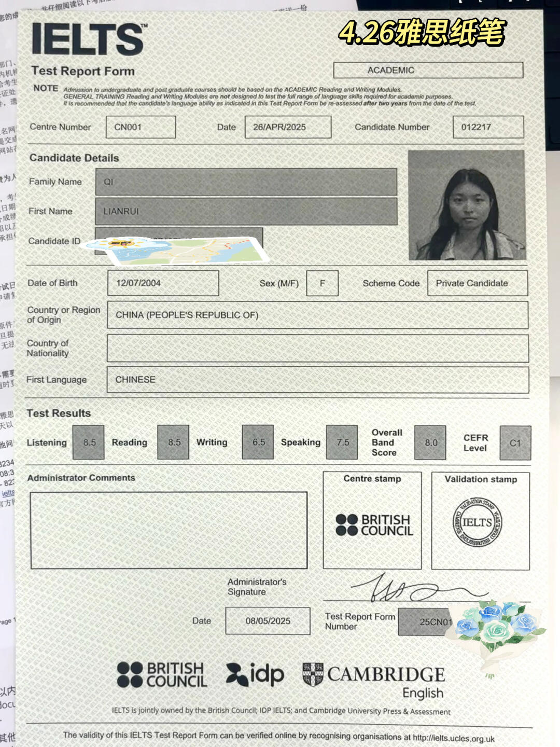Image resolution: width=560 pixels, height=747 pixels.
Task: Click the Scheme Code "Private Candidate"
Action: (x=478, y=283)
